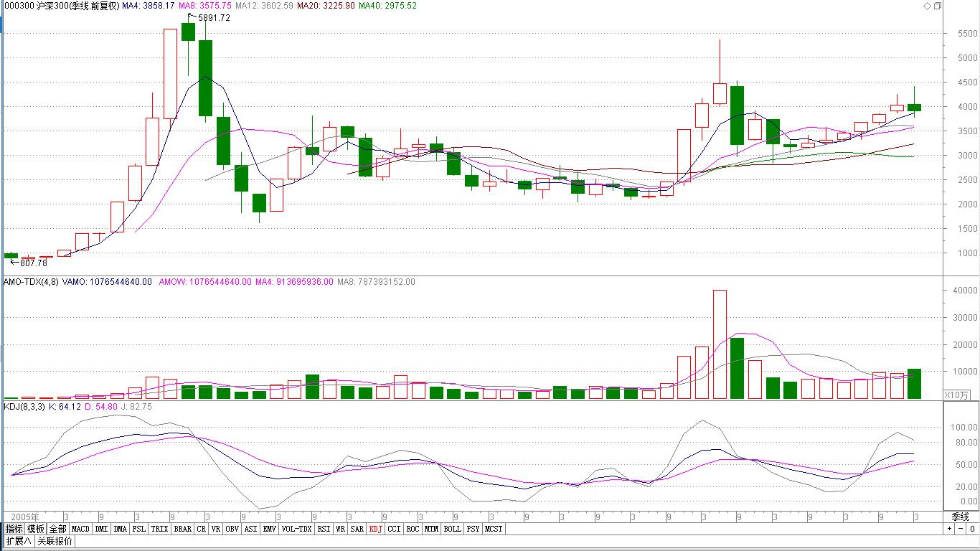This screenshot has width=980, height=551.
Task: Switch indicator to ASI
Action: [x=251, y=529]
